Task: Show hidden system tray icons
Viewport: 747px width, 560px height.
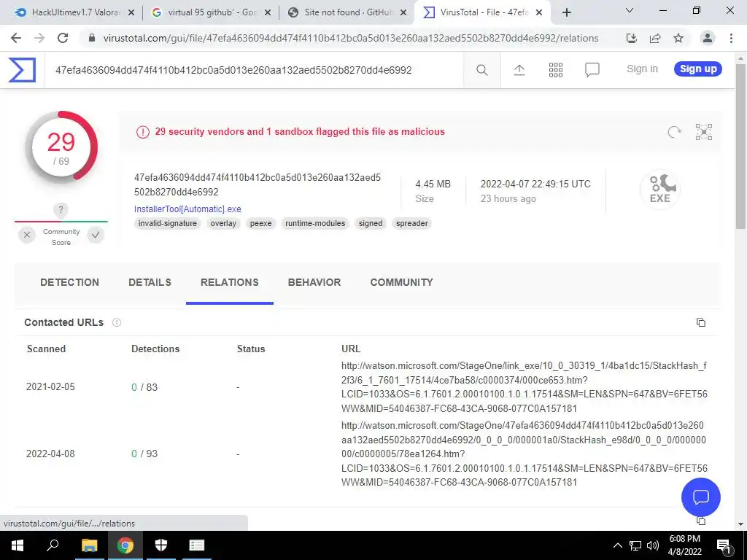Action: click(x=617, y=545)
